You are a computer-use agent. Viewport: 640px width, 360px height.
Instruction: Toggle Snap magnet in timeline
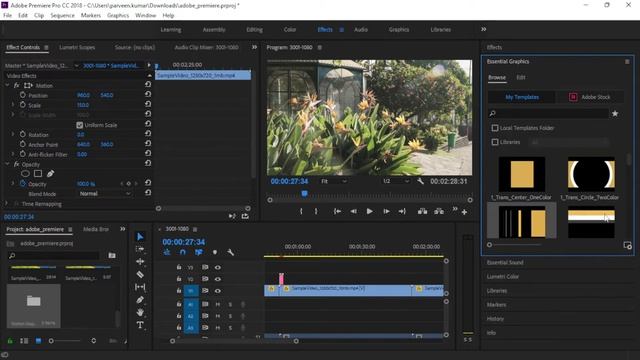coord(182,253)
